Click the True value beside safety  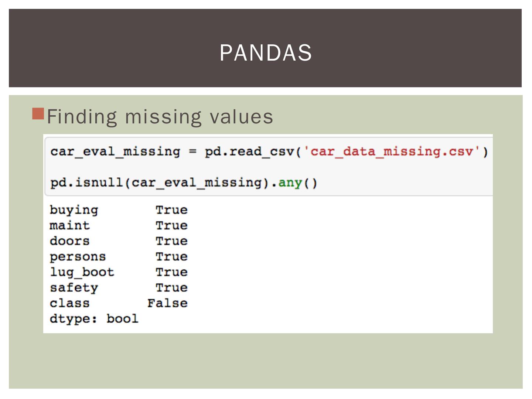click(171, 287)
